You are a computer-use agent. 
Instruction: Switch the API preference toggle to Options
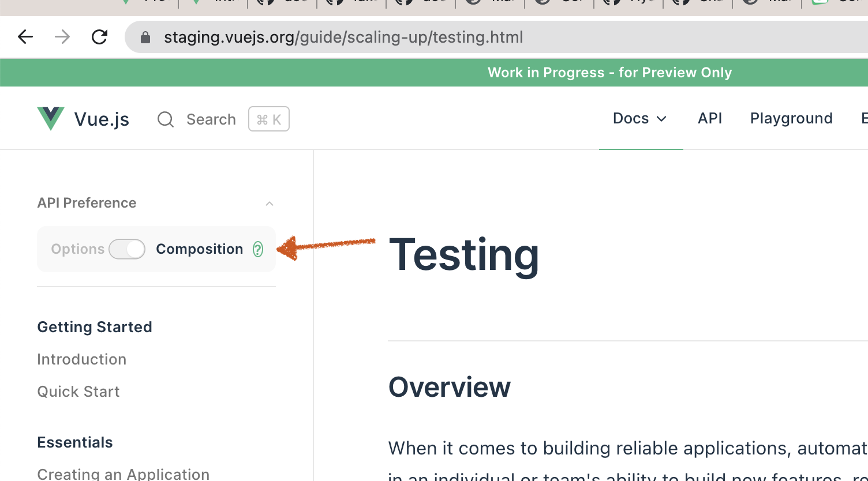(x=127, y=249)
